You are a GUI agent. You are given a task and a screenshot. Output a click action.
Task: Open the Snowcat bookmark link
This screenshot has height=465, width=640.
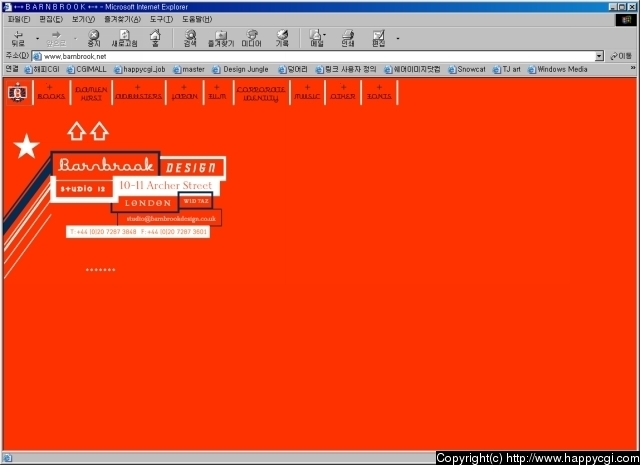point(467,69)
